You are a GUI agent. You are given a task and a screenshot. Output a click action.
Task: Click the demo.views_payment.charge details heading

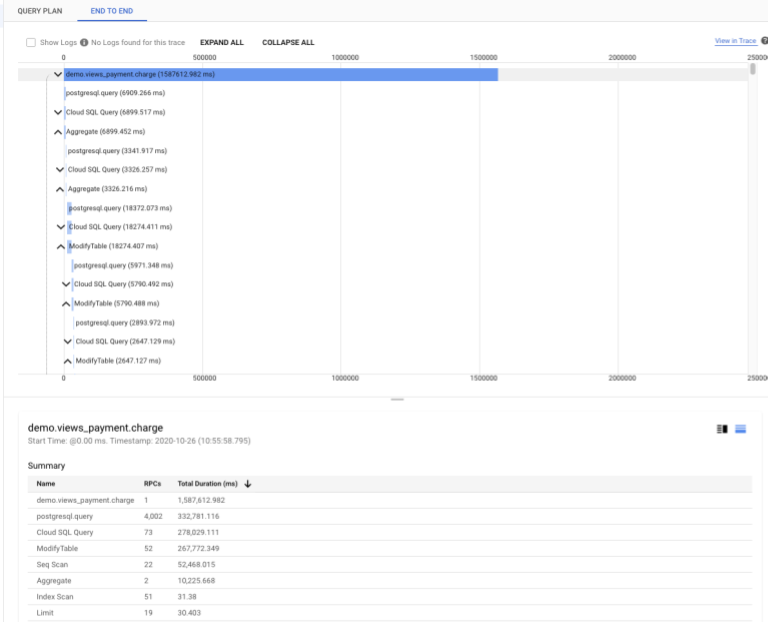click(x=96, y=428)
